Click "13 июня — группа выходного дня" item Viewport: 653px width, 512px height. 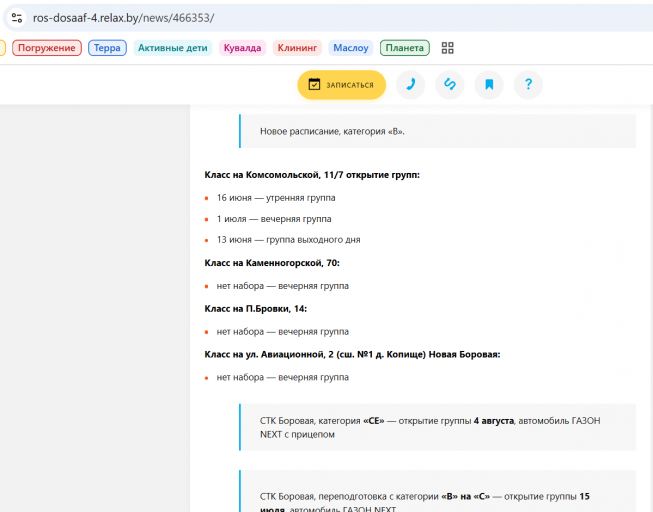pos(288,240)
